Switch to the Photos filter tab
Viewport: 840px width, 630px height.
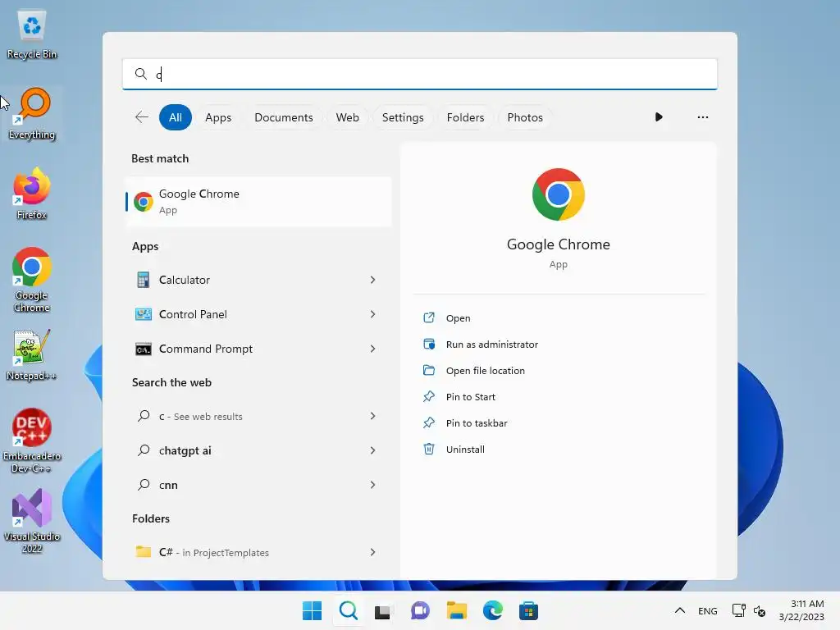coord(525,117)
